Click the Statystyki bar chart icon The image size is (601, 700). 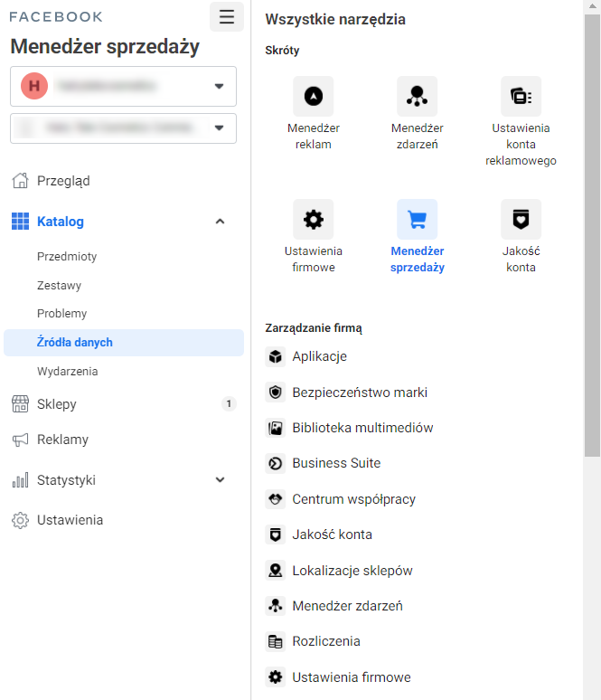pyautogui.click(x=20, y=480)
